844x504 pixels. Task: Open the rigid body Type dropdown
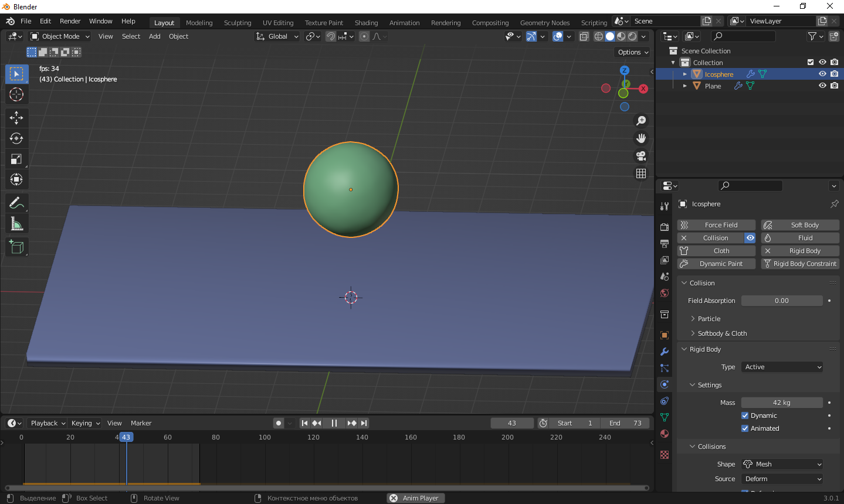tap(782, 367)
